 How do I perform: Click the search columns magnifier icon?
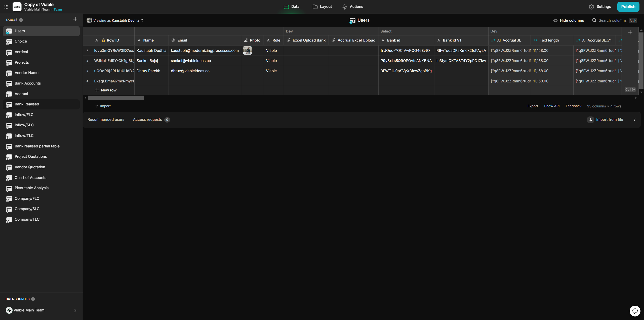tap(594, 20)
